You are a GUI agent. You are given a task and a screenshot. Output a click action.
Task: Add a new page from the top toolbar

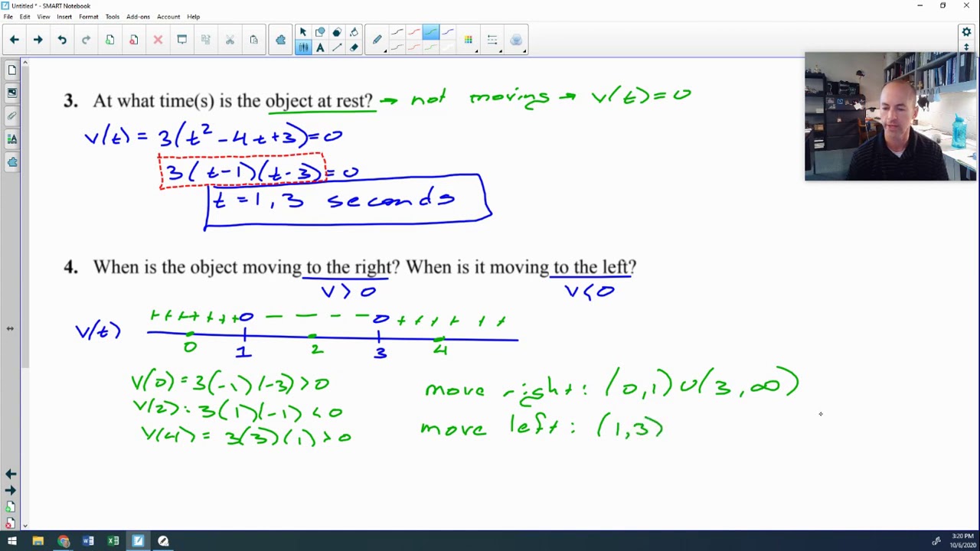(109, 40)
